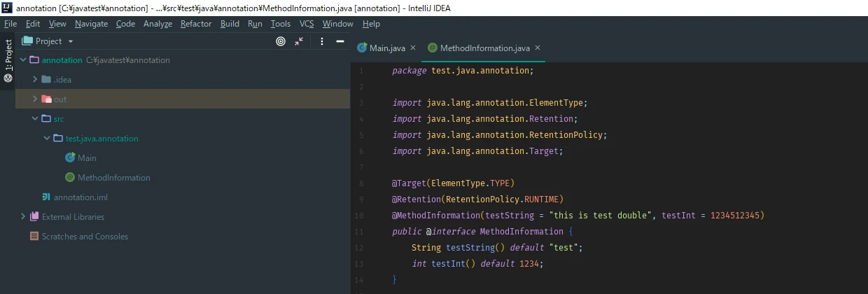Open the Window menu

(337, 24)
